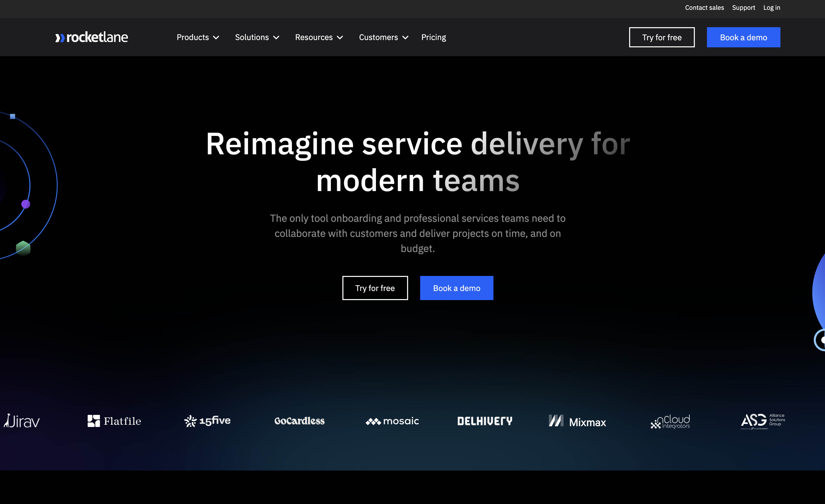The height and width of the screenshot is (504, 825).
Task: Open the Solutions dropdown
Action: (x=257, y=37)
